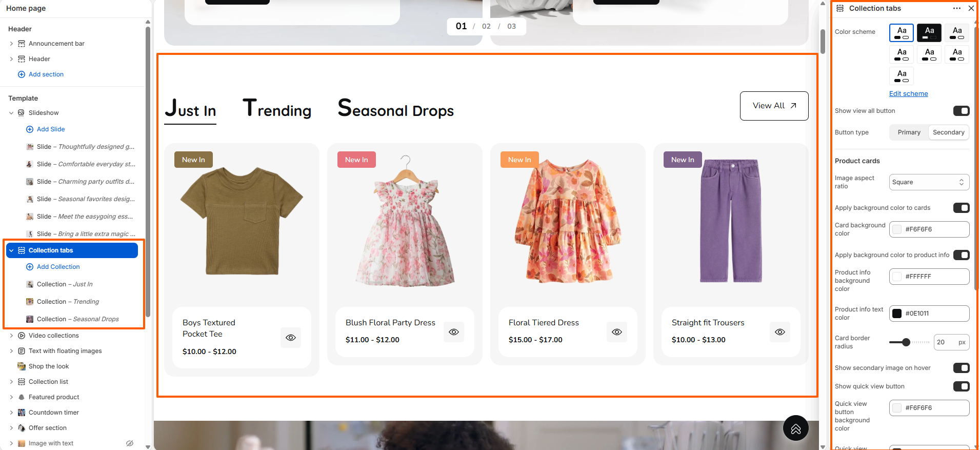
Task: Switch to the Trending collection tab
Action: click(277, 108)
